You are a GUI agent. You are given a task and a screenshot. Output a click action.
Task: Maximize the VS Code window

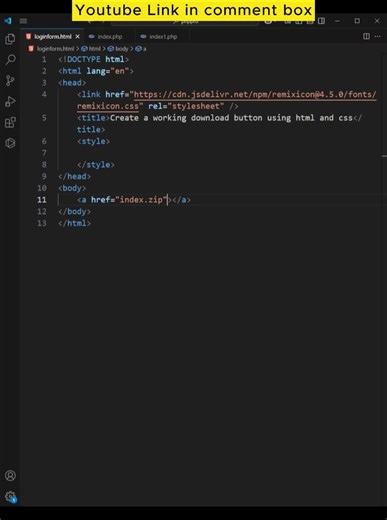point(357,21)
